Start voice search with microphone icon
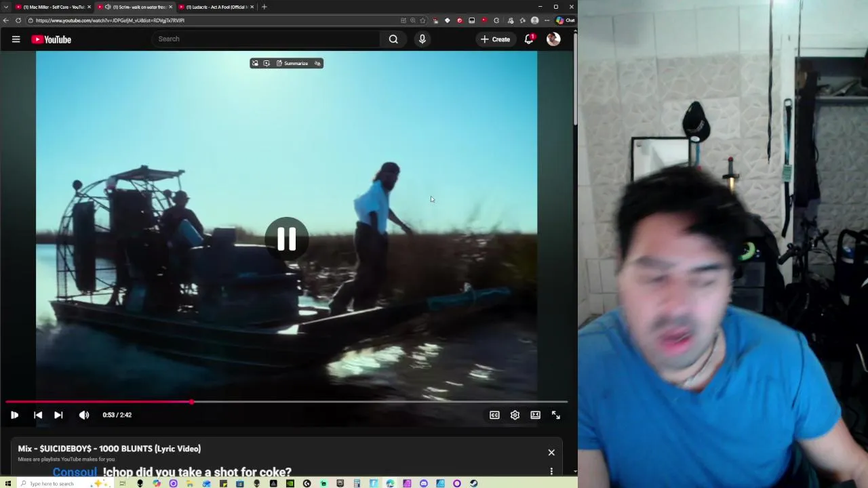The width and height of the screenshot is (868, 488). [x=422, y=39]
